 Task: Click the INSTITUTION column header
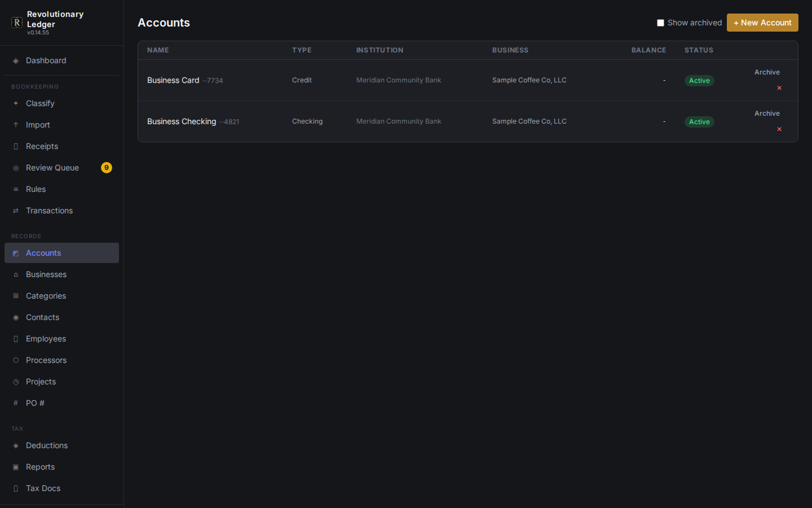(x=379, y=50)
